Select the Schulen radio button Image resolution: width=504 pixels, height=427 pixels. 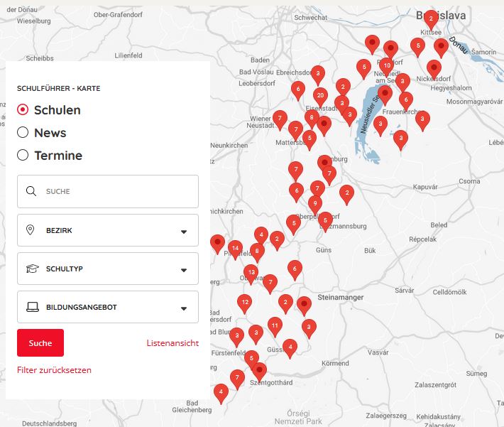tap(23, 110)
